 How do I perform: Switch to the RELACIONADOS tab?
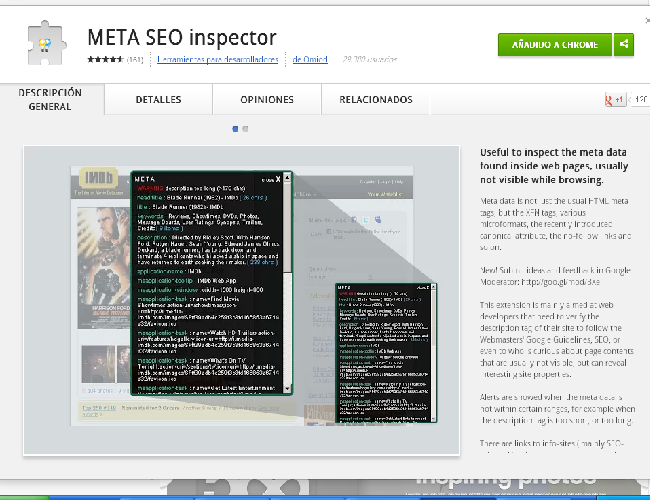pos(376,100)
